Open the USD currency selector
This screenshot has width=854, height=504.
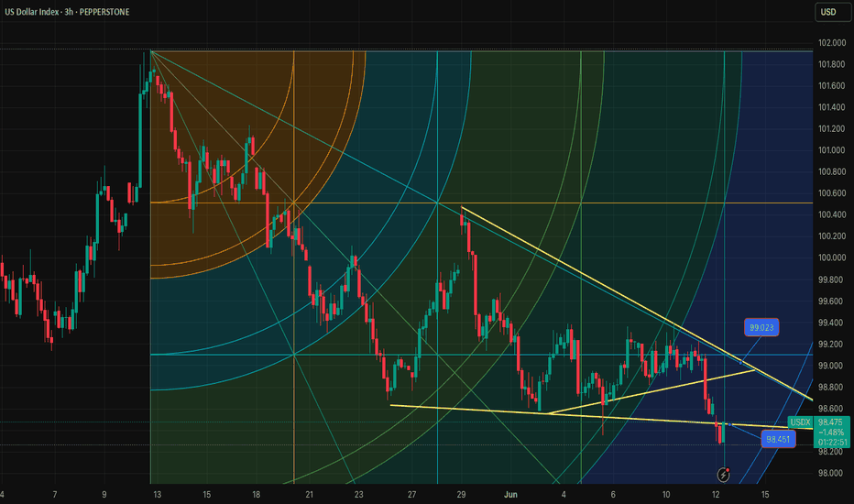(833, 12)
